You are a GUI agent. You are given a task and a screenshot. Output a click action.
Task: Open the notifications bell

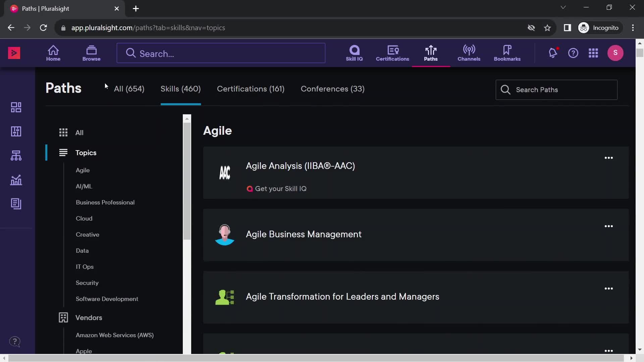(553, 53)
